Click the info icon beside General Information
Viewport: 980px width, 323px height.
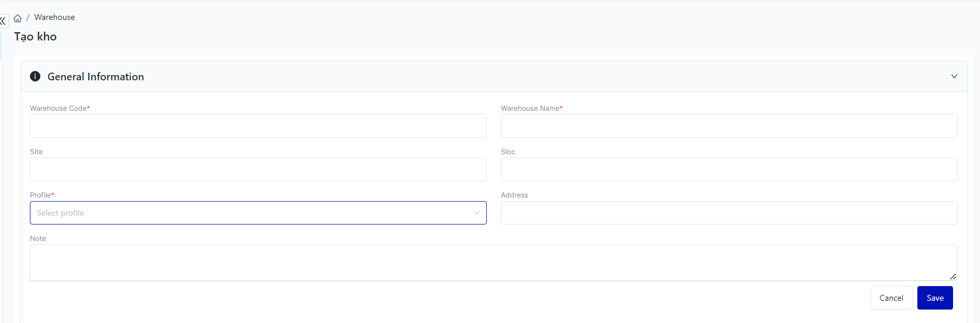[x=35, y=76]
